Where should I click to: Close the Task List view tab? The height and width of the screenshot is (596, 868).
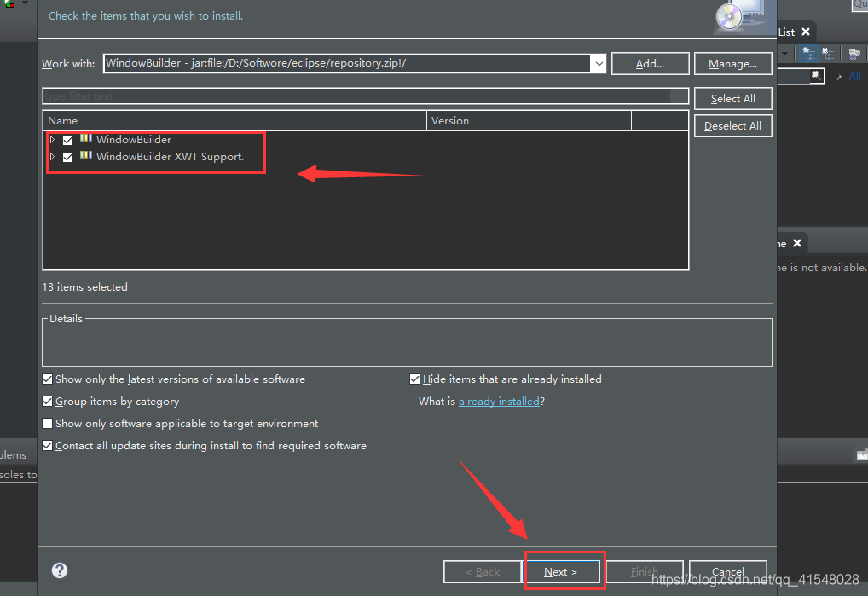coord(806,32)
